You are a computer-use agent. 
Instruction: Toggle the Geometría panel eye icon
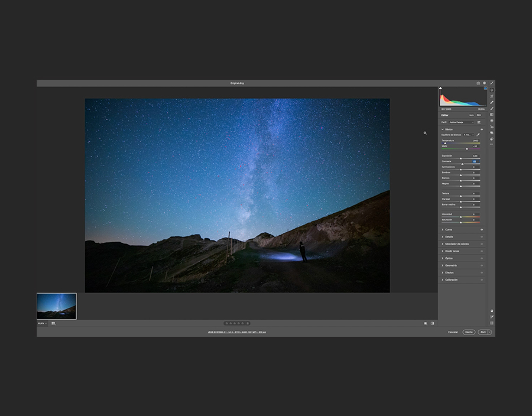tap(482, 265)
